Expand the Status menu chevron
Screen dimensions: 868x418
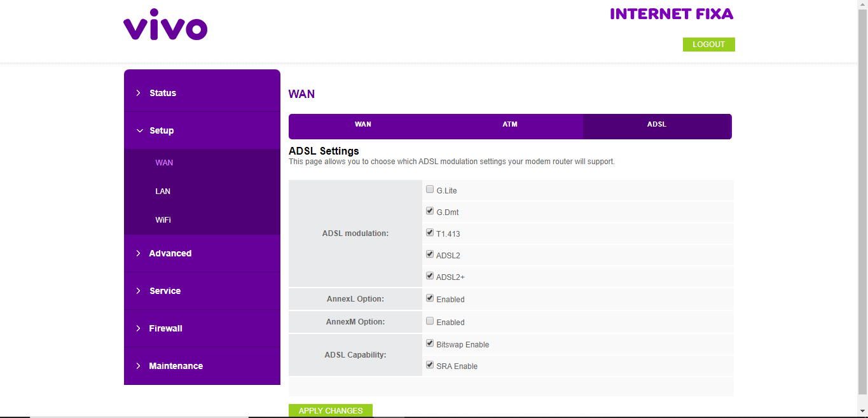[139, 93]
